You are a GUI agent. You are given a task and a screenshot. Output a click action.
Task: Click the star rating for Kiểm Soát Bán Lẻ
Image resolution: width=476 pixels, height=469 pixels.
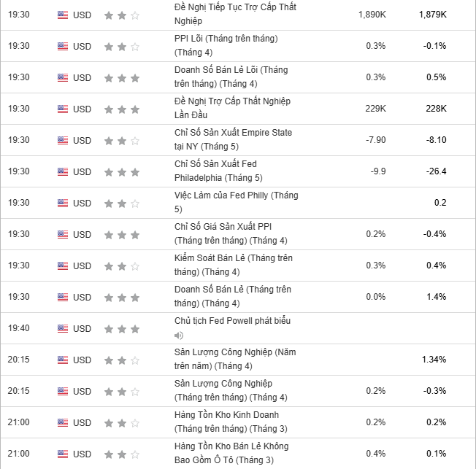(x=121, y=265)
